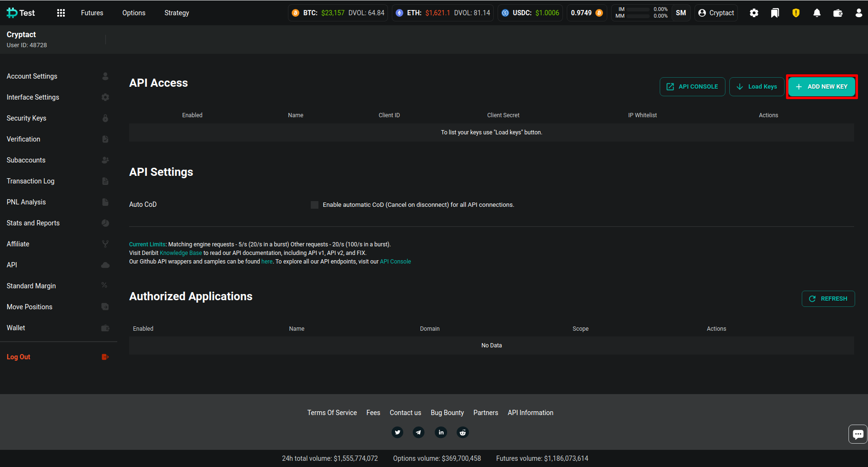The width and height of the screenshot is (868, 467).
Task: Click the ADD NEW KEY button
Action: point(821,87)
